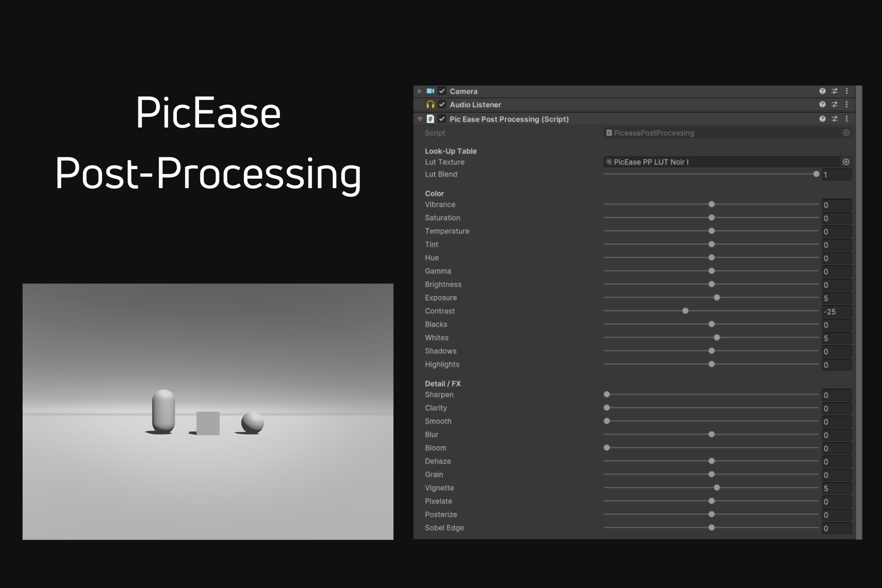Uncheck the Pic Ease Post Processing enable box
This screenshot has height=588, width=882.
pos(441,119)
